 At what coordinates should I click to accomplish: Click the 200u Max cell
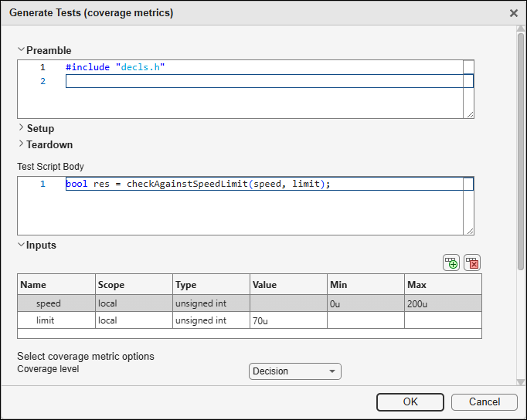tap(444, 303)
